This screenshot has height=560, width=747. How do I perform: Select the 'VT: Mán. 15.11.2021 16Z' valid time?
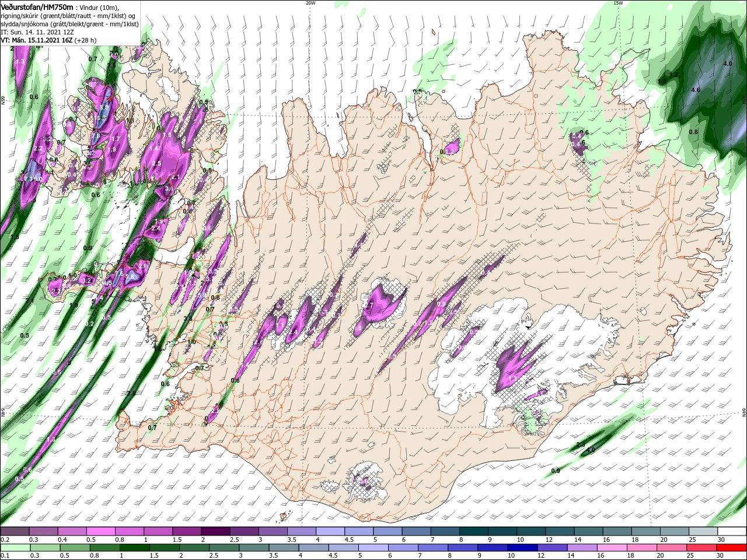[x=36, y=40]
